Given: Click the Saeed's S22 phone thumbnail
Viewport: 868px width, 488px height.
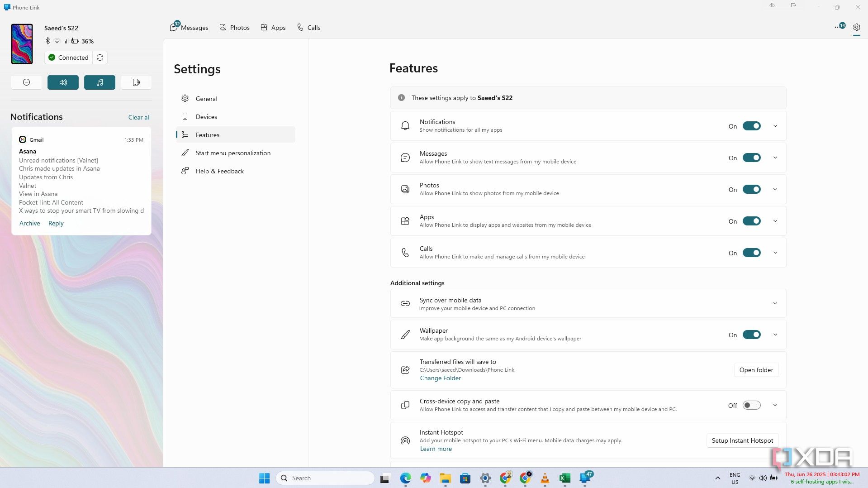Looking at the screenshot, I should pos(22,44).
